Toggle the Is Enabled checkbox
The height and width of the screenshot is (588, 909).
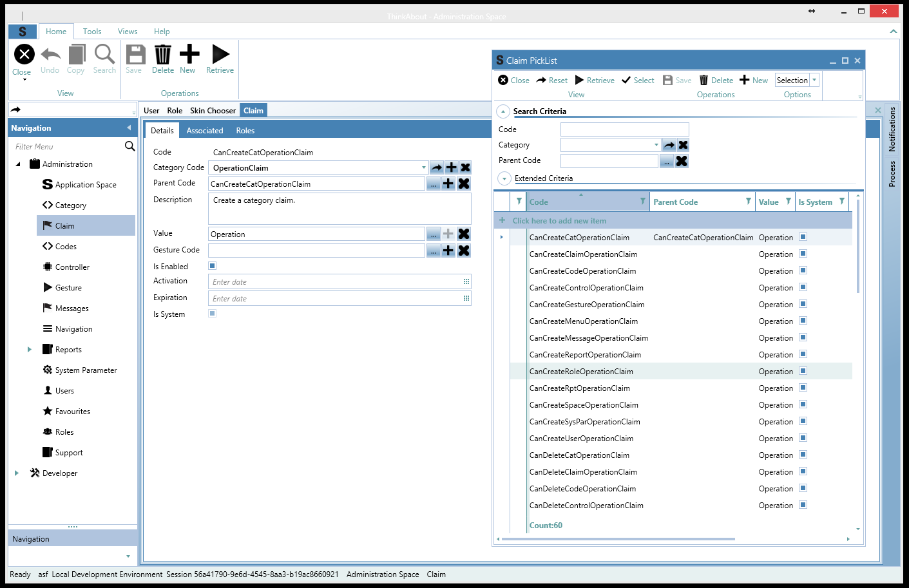tap(213, 266)
